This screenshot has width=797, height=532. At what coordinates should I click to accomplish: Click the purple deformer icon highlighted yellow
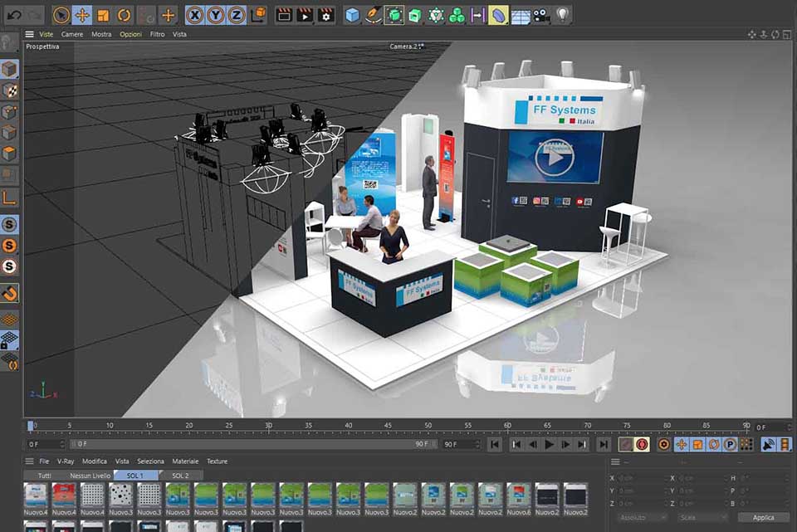[499, 16]
